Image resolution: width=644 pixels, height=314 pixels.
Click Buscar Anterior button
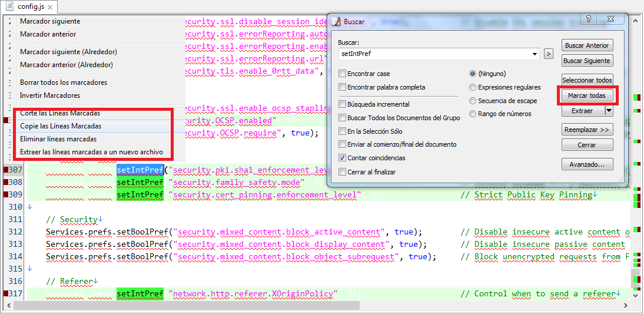[x=587, y=45]
